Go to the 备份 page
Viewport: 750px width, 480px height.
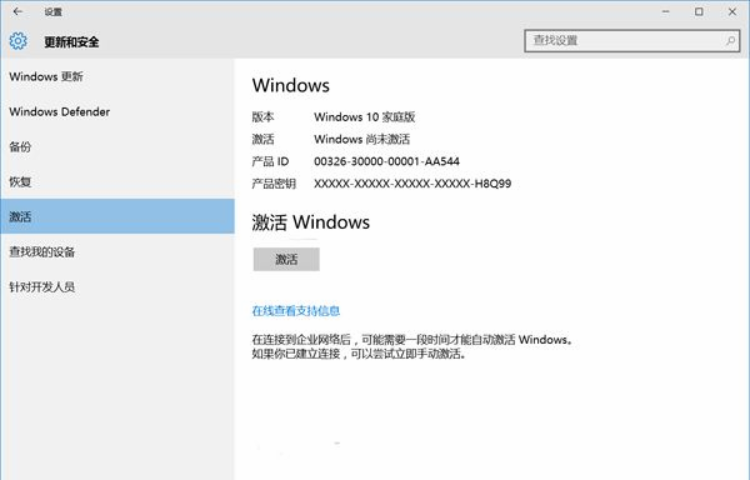(20, 147)
